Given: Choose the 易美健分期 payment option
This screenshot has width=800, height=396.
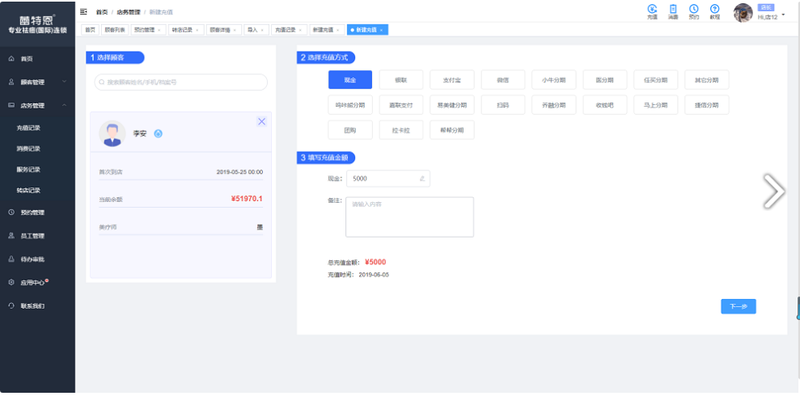Looking at the screenshot, I should click(x=452, y=105).
